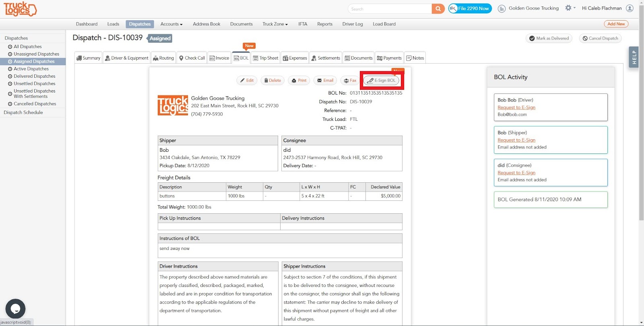Go to the IFTA menu
The height and width of the screenshot is (326, 644).
(303, 24)
